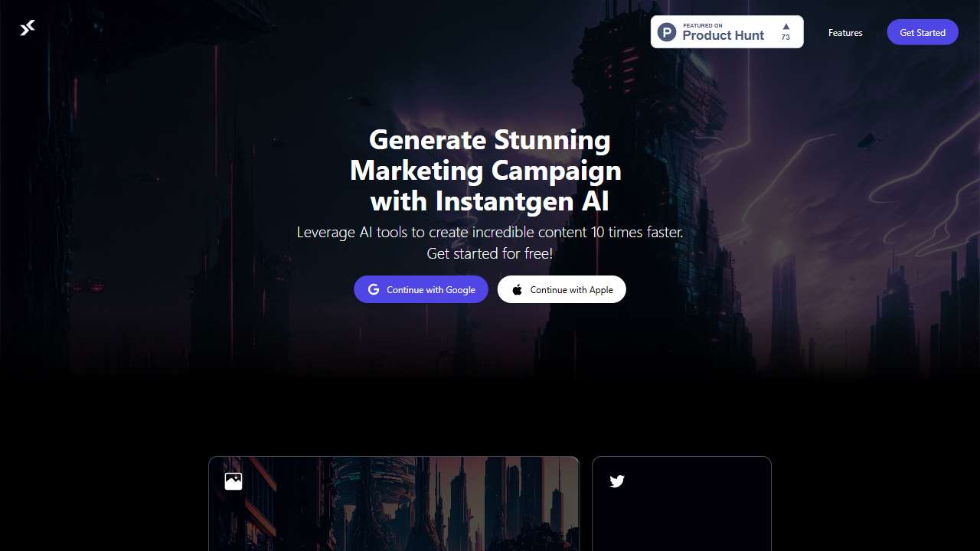Click the Generate Stunning Marketing Campaign headline
Image resolution: width=980 pixels, height=551 pixels.
485,155
